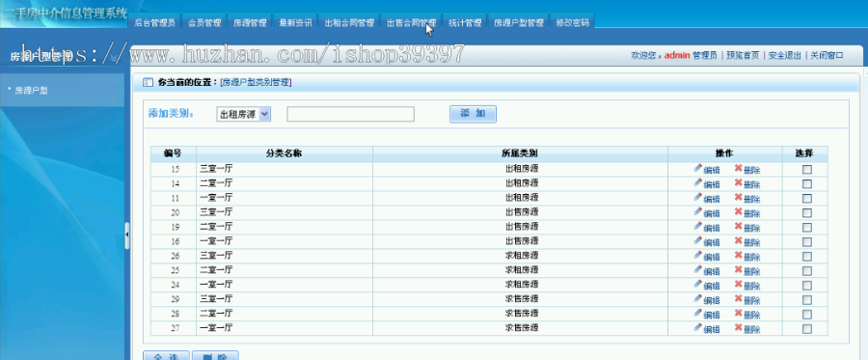Click the delete X icon for row 24
This screenshot has width=868, height=360.
click(739, 283)
